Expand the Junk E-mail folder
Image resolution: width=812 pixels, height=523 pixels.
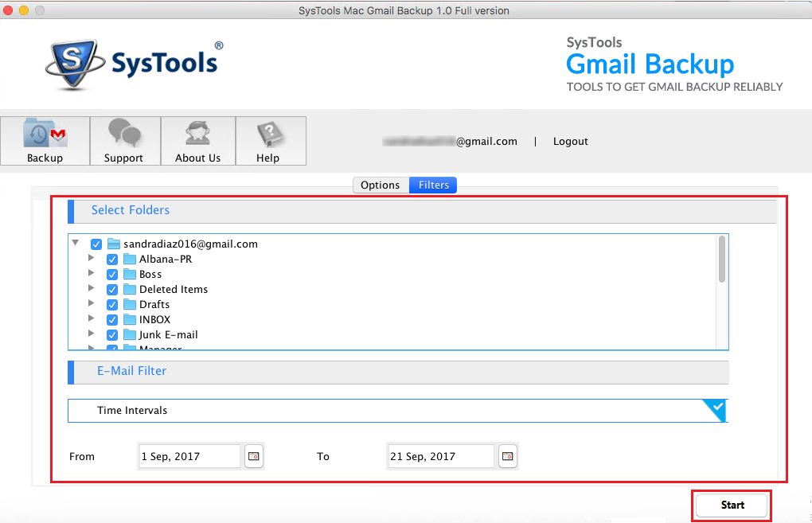(91, 333)
